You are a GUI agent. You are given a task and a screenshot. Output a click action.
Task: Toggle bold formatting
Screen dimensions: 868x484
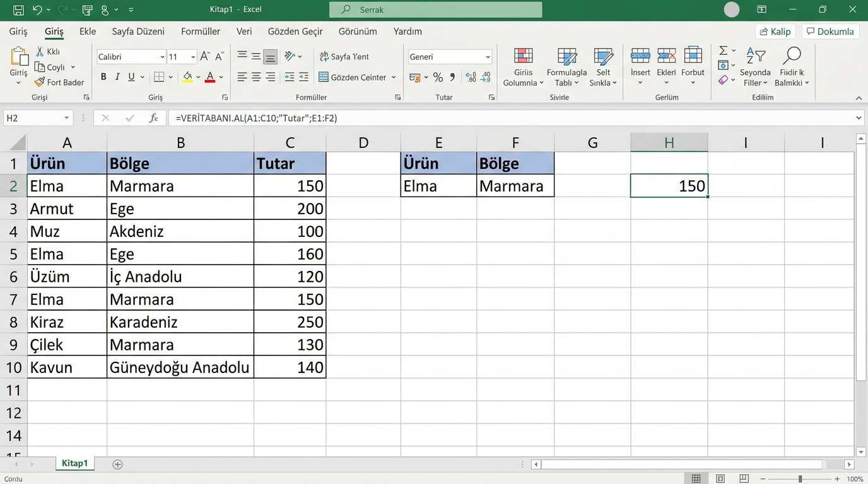103,77
